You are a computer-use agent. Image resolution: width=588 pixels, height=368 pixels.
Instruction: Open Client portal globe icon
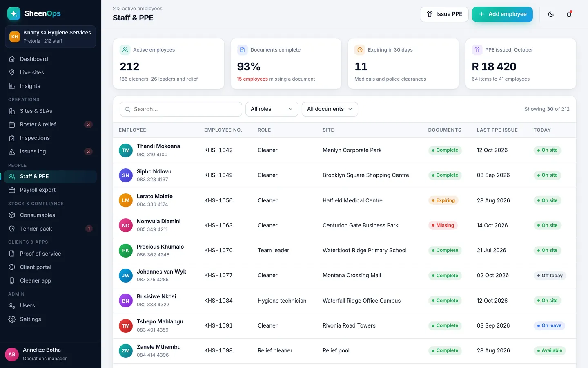[x=12, y=267]
